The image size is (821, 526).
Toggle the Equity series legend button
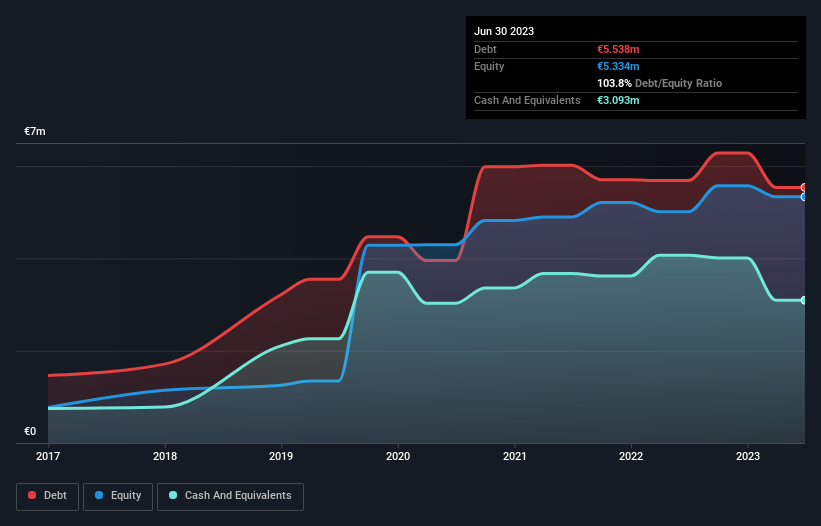pos(118,496)
